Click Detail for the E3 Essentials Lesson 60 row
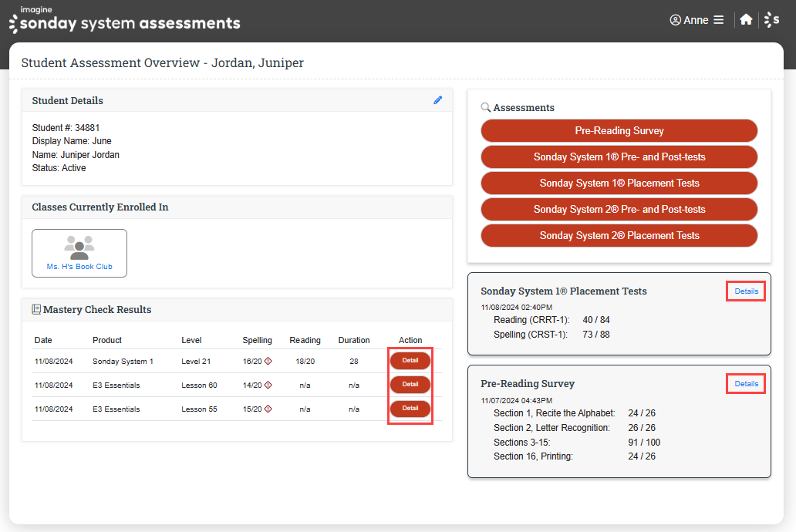 point(410,385)
